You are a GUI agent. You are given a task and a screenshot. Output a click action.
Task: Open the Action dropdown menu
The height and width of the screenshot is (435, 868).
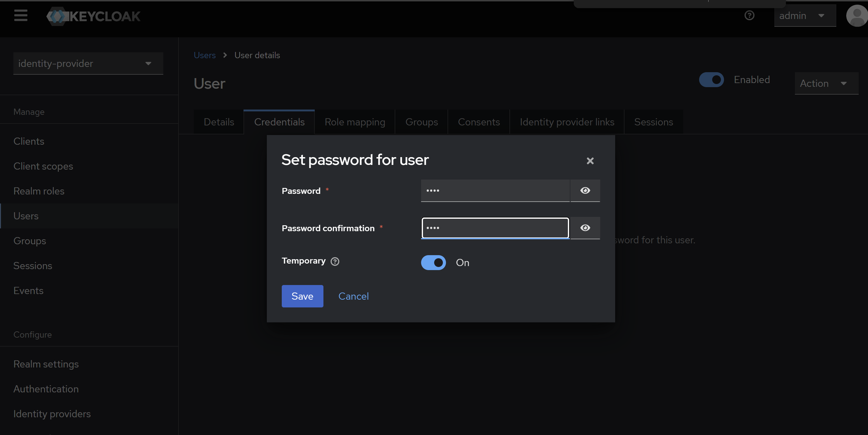click(826, 83)
